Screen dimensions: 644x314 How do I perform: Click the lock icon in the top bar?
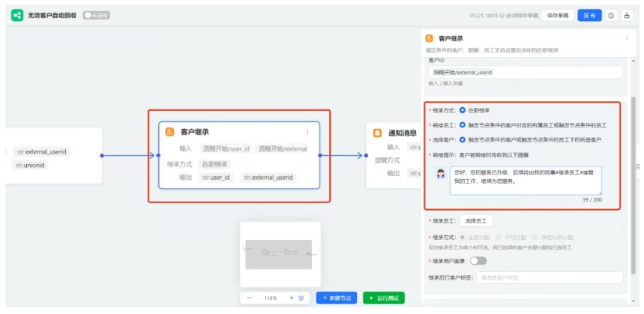(627, 16)
